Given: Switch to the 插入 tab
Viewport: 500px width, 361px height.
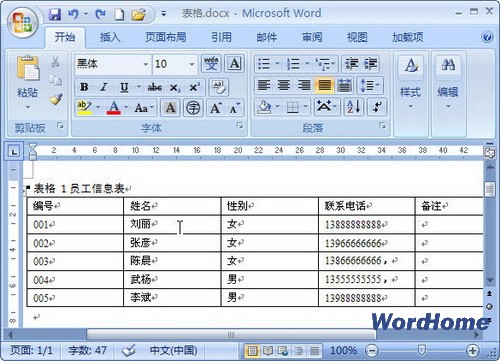Looking at the screenshot, I should coord(110,37).
